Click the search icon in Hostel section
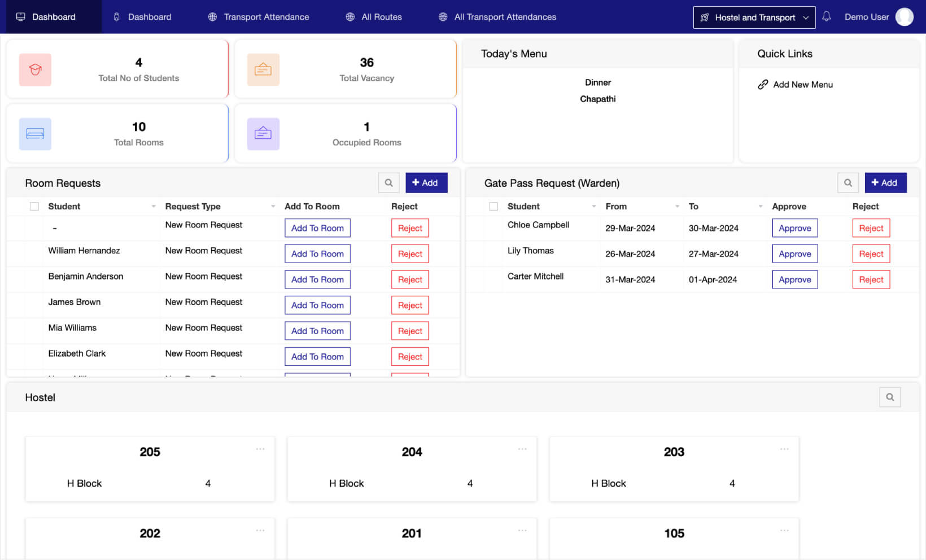The image size is (926, 560). pos(889,397)
